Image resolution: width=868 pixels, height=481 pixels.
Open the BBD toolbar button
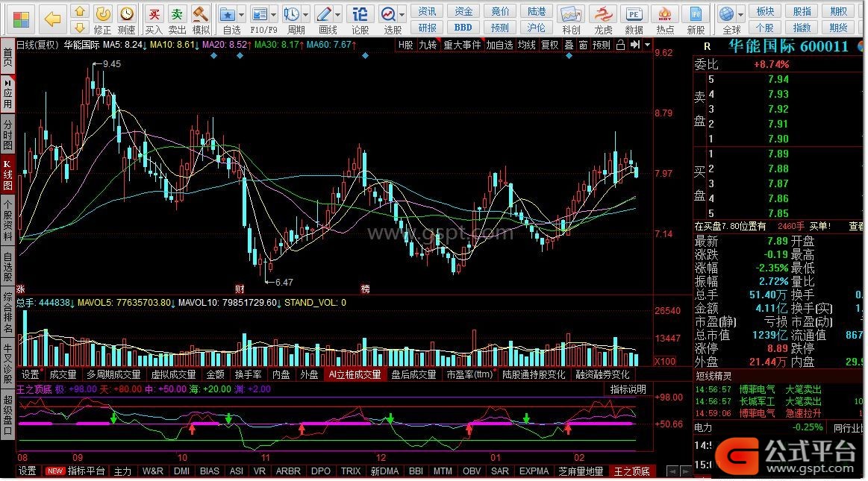tap(463, 27)
